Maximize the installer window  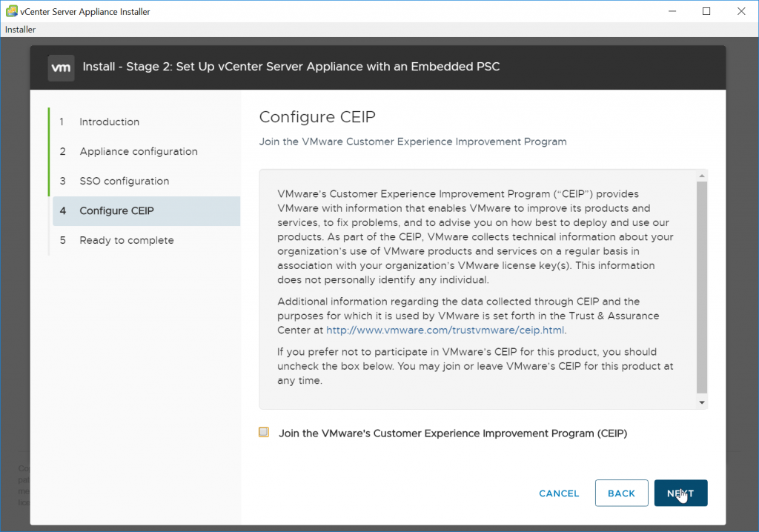[706, 11]
